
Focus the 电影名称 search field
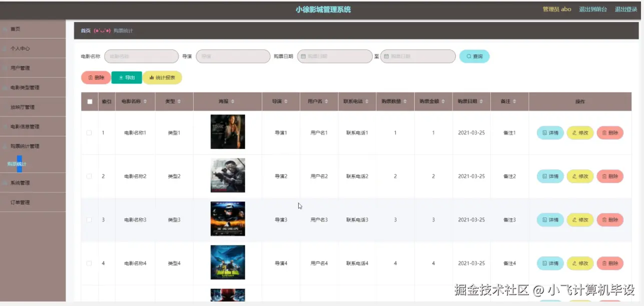coord(141,56)
